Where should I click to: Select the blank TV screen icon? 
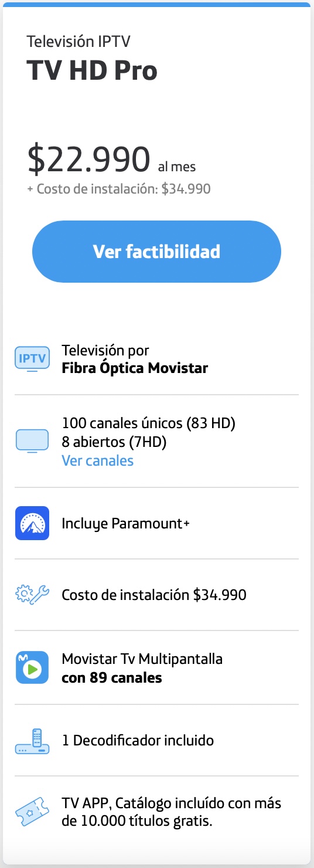(x=32, y=441)
